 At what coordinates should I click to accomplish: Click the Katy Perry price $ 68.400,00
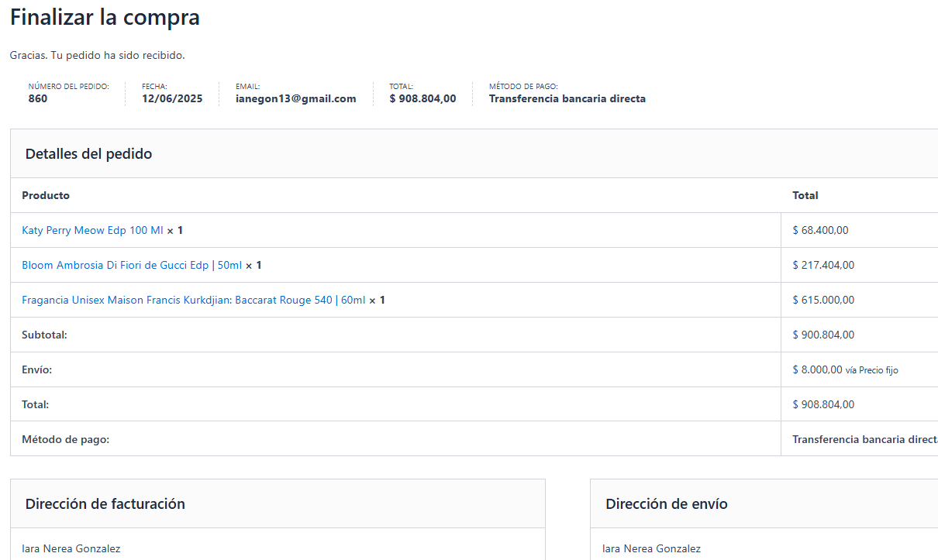820,230
